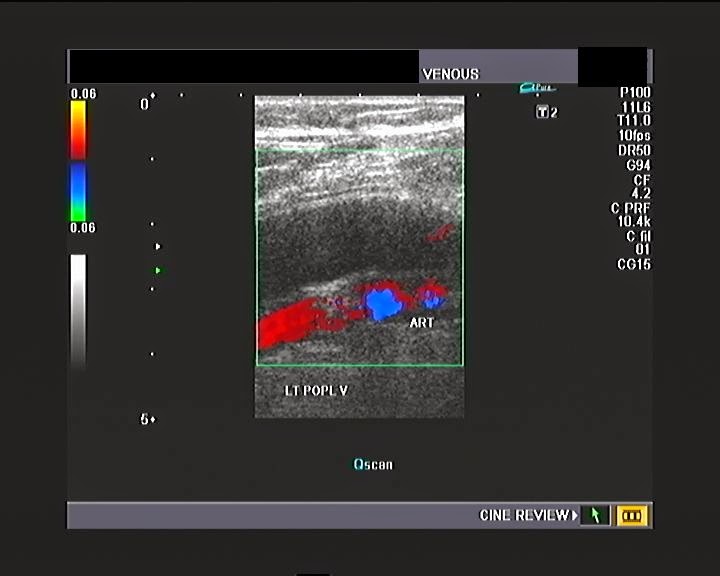This screenshot has width=720, height=576.
Task: Click the ART annotation label
Action: pyautogui.click(x=421, y=323)
